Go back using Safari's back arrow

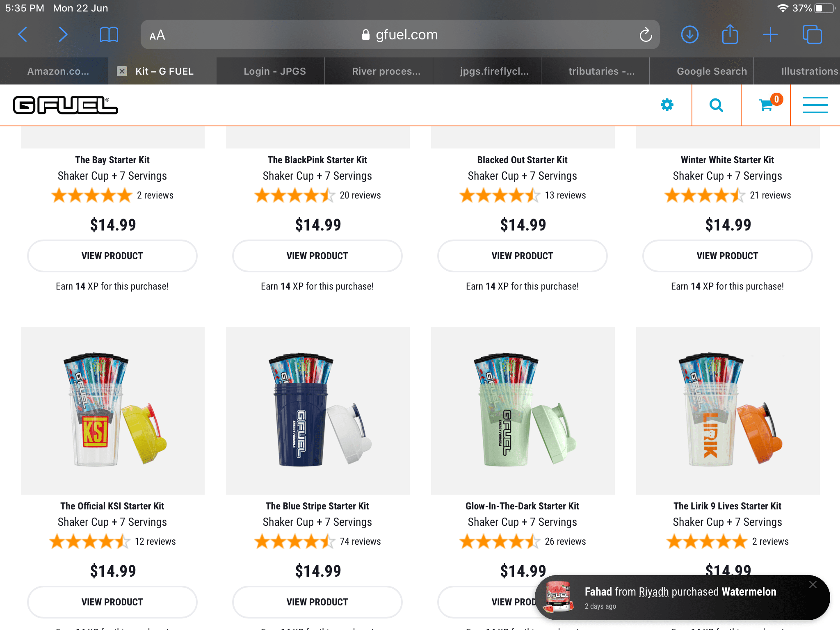[x=23, y=34]
